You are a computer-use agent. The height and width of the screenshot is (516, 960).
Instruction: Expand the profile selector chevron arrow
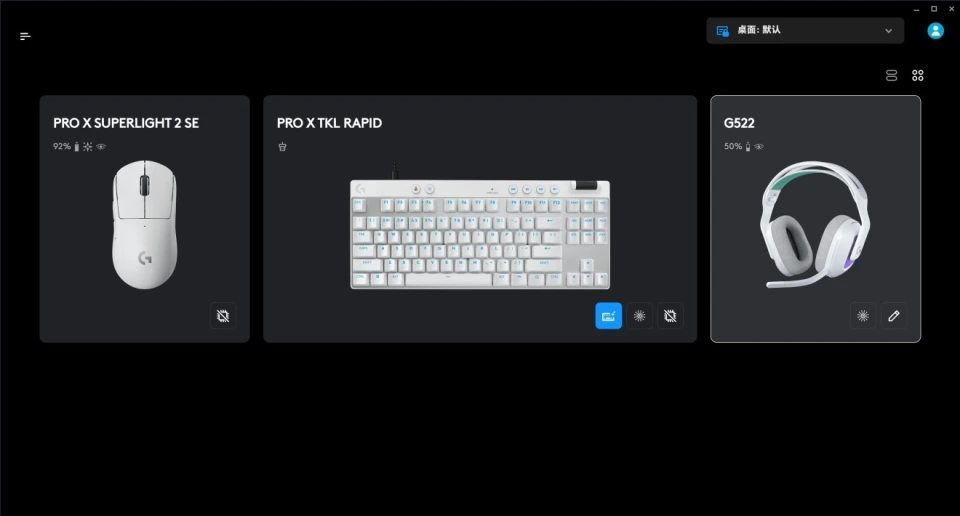coord(888,31)
